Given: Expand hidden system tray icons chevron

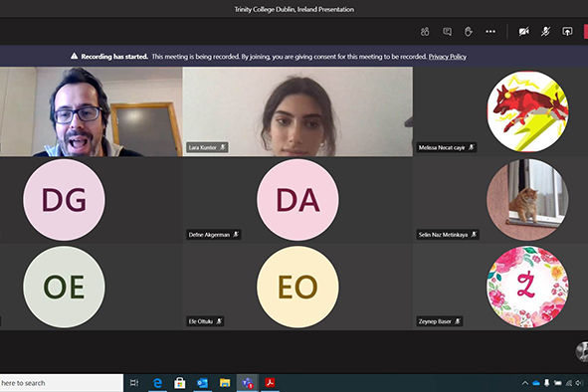Looking at the screenshot, I should 525,383.
